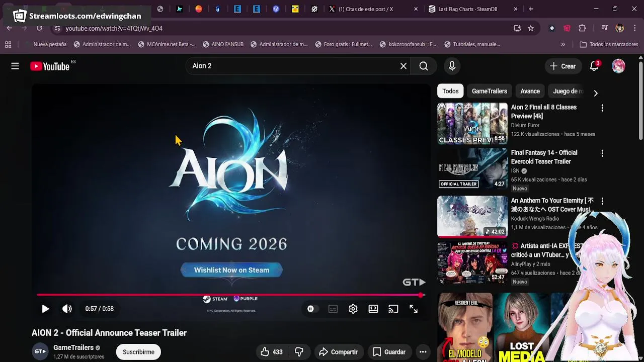
Task: Select the Todos filter chip
Action: tap(450, 91)
